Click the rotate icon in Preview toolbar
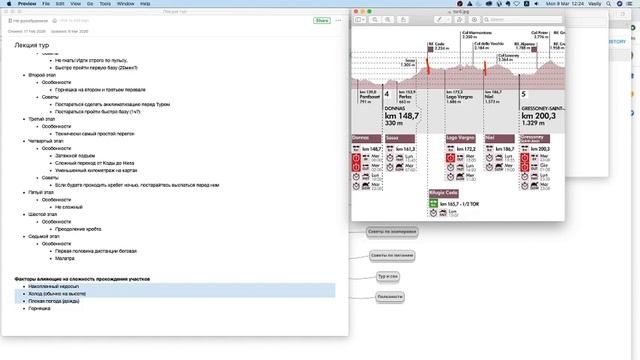 tap(459, 20)
